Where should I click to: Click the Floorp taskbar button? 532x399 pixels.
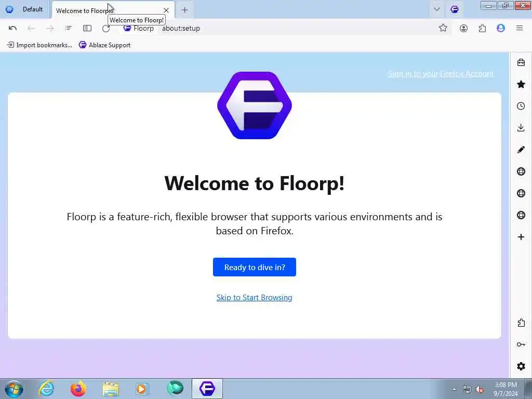(207, 389)
